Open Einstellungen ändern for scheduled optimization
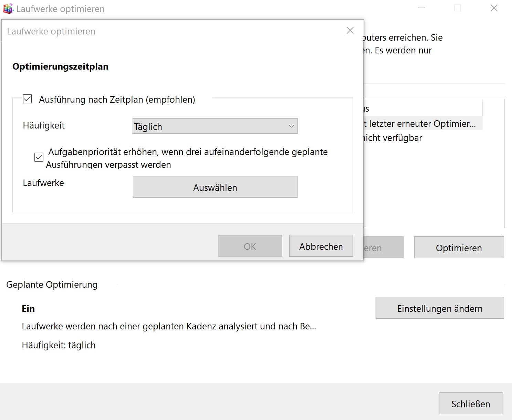This screenshot has height=420, width=512. [x=439, y=308]
